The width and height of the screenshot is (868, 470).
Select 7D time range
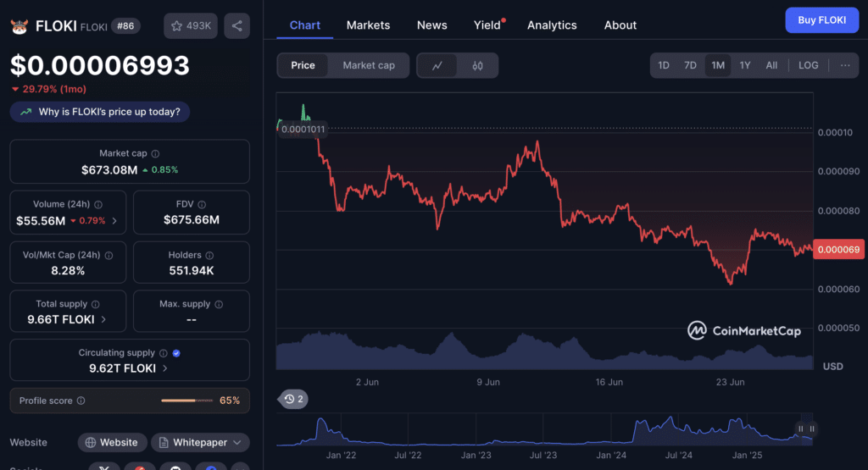point(690,65)
